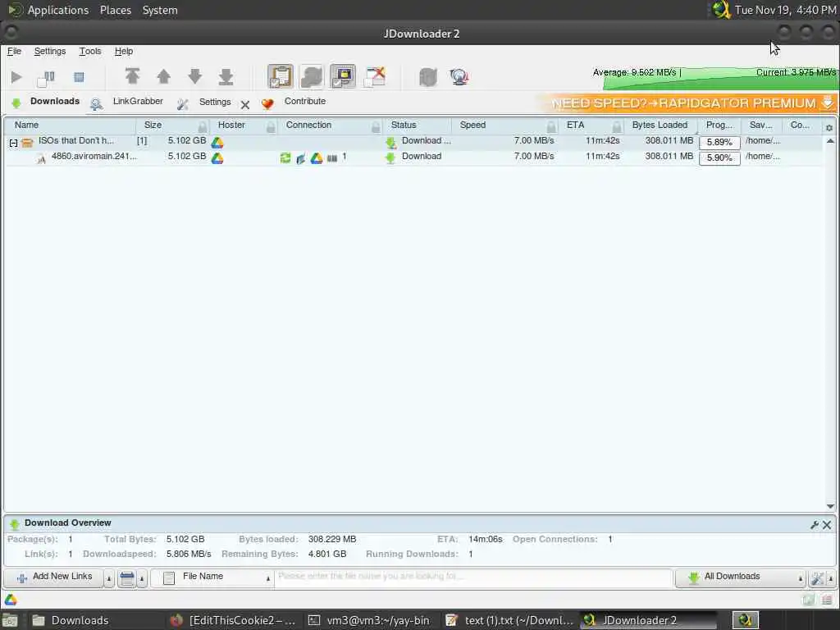Open Download Overview settings wrench icon

point(815,525)
